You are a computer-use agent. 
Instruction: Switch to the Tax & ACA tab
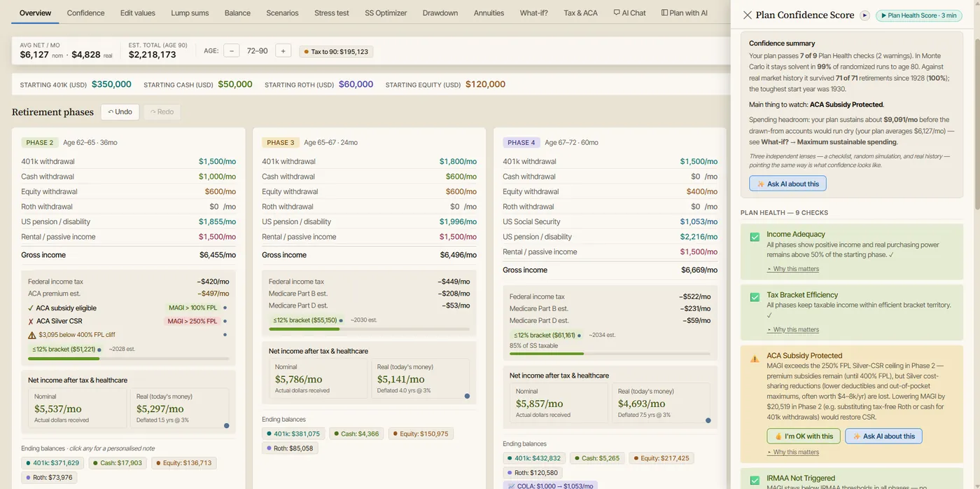[x=580, y=13]
